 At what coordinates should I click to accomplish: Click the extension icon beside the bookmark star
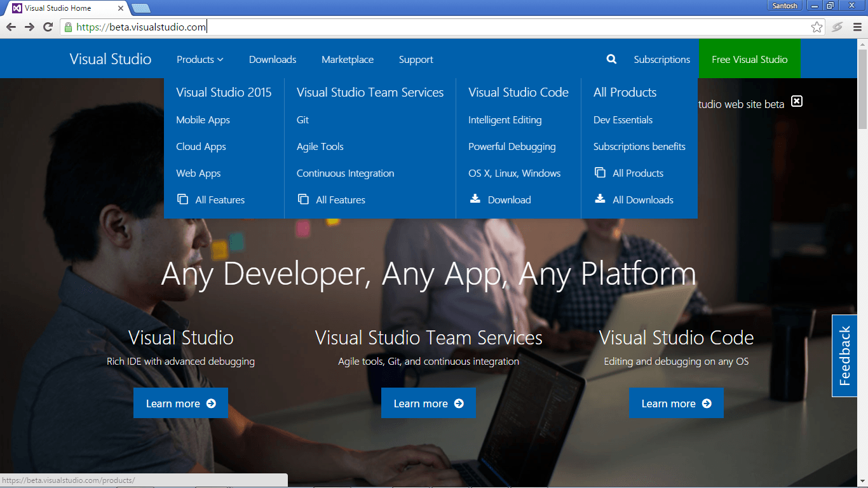click(x=837, y=27)
